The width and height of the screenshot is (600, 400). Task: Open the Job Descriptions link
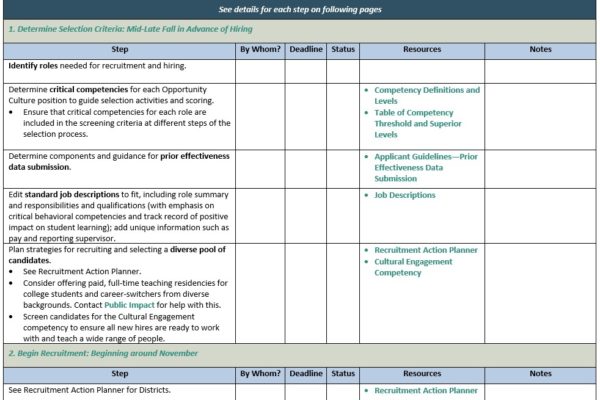404,195
